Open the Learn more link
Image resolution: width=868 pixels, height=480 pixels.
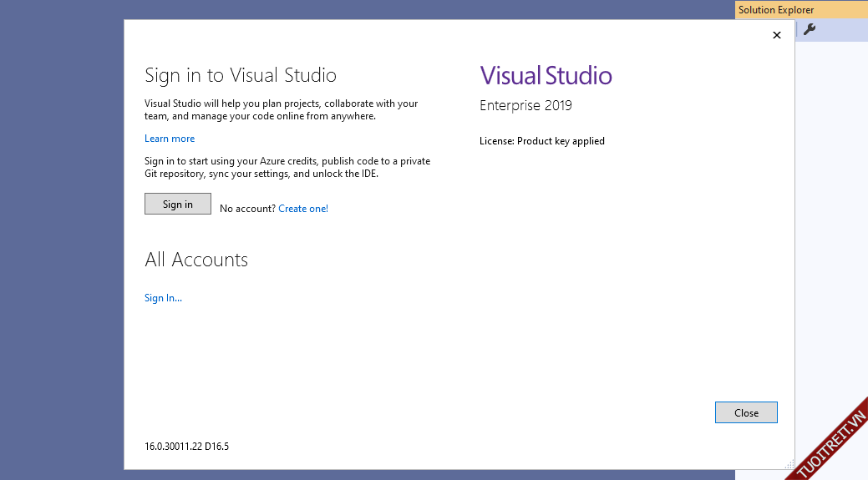pos(170,139)
